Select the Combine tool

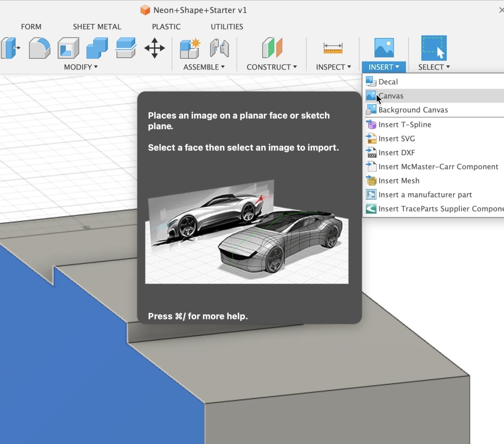[x=97, y=48]
